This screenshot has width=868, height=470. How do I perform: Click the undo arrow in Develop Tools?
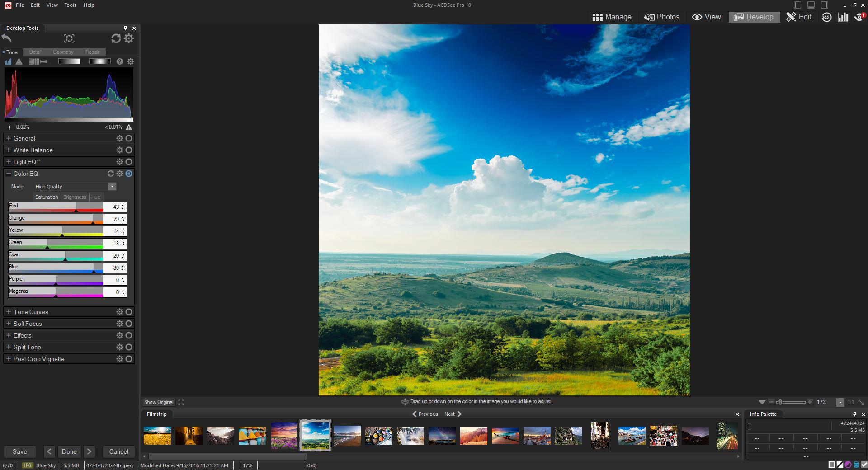pos(6,38)
